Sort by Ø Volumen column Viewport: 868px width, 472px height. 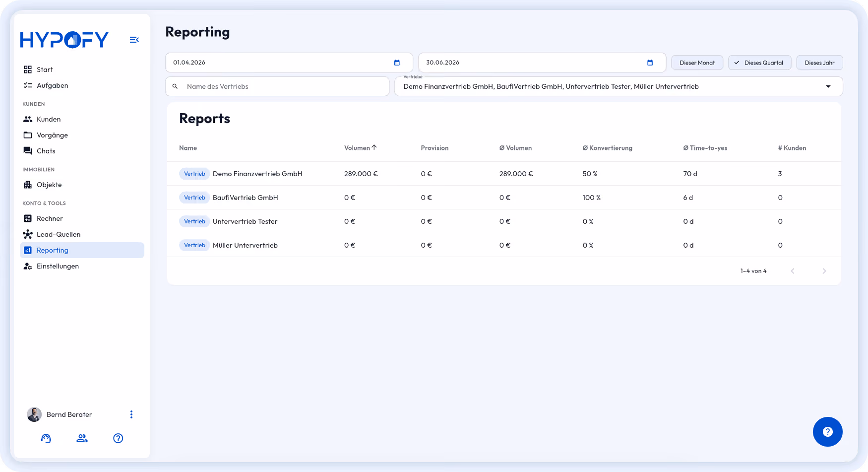[x=515, y=148]
